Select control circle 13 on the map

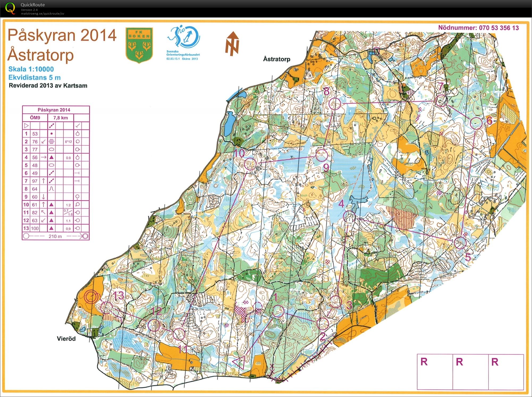[107, 308]
